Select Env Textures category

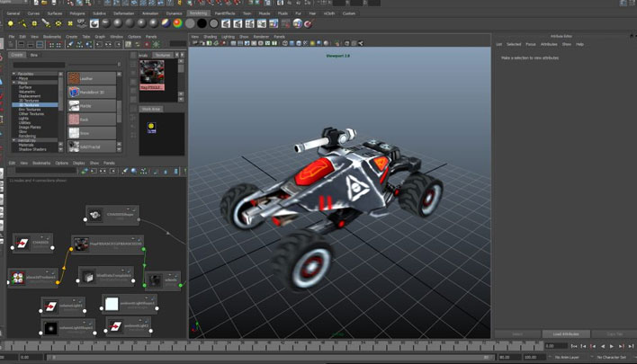point(30,110)
